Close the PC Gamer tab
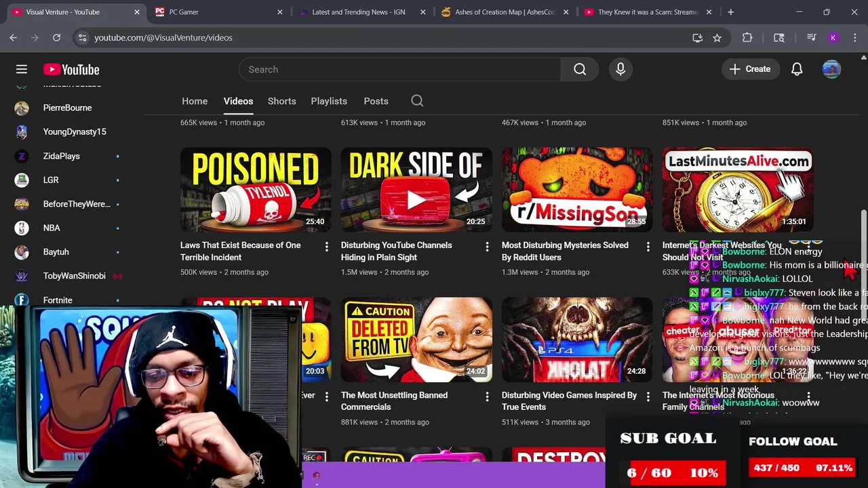 280,12
